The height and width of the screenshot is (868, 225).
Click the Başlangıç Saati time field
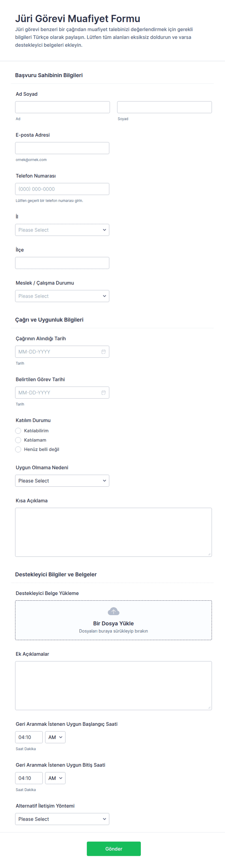pos(29,737)
